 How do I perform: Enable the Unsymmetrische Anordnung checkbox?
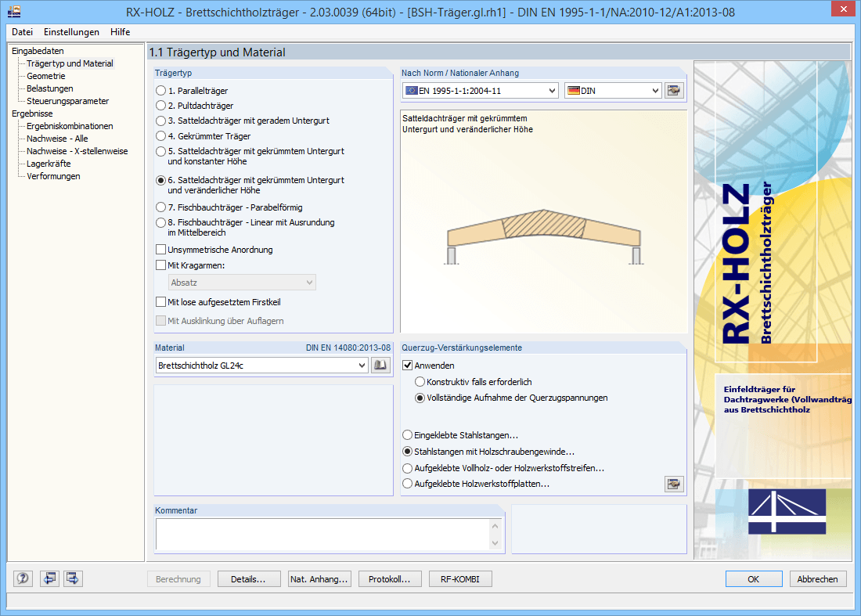click(x=161, y=249)
